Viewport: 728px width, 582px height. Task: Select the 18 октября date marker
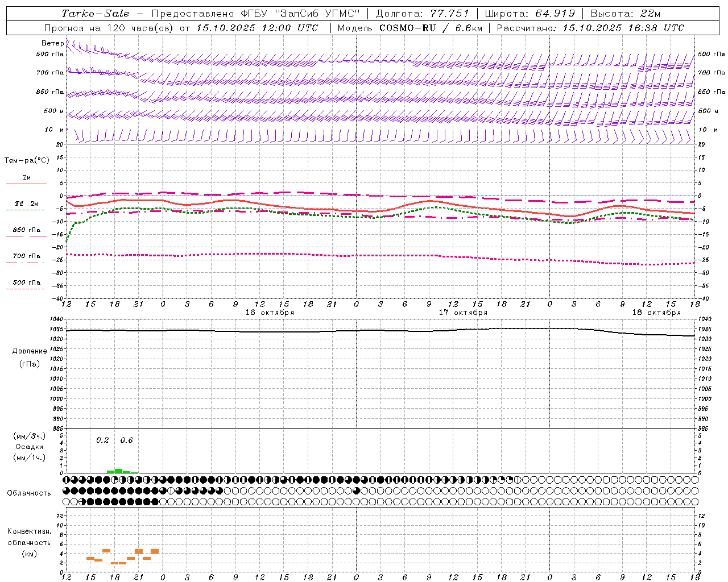[x=656, y=313]
